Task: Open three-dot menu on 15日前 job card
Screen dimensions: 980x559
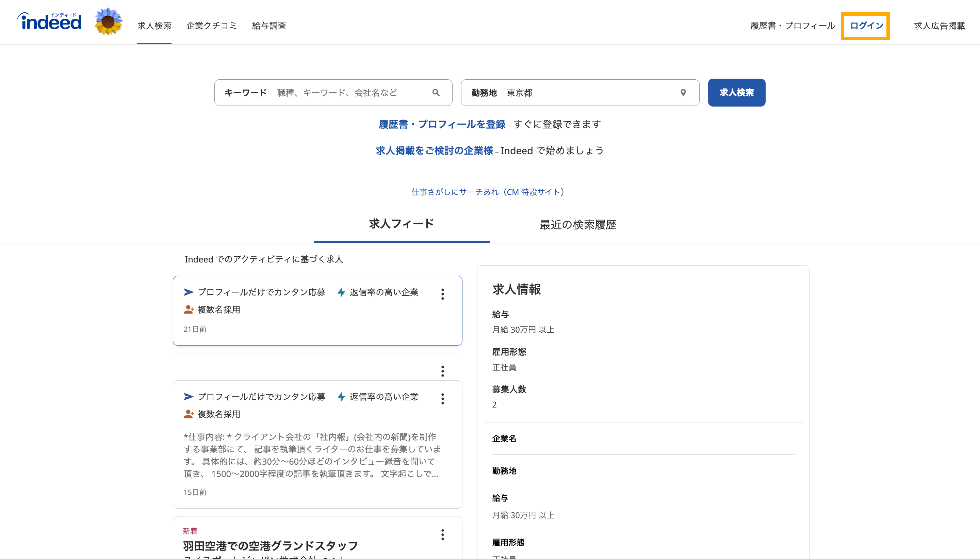Action: click(x=442, y=399)
